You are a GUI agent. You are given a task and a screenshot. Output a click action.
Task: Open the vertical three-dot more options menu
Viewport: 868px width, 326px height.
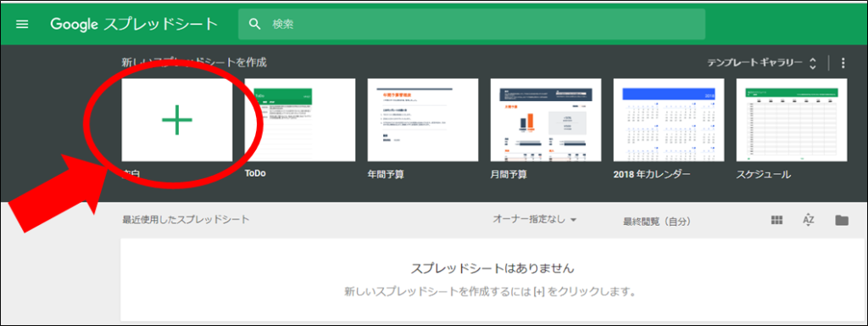tap(843, 63)
